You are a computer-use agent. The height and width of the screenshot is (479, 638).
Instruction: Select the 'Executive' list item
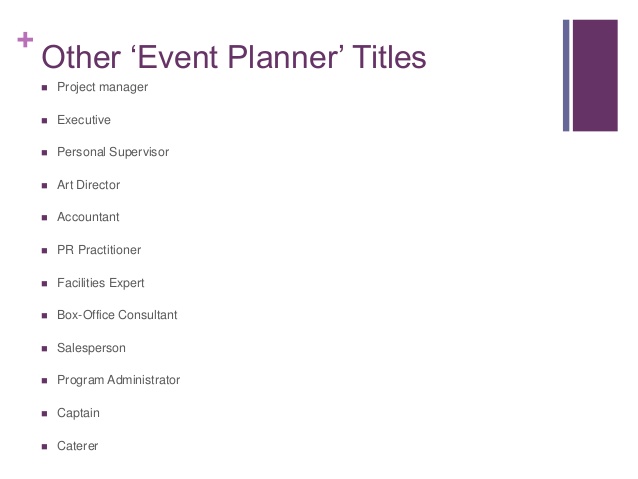(84, 120)
